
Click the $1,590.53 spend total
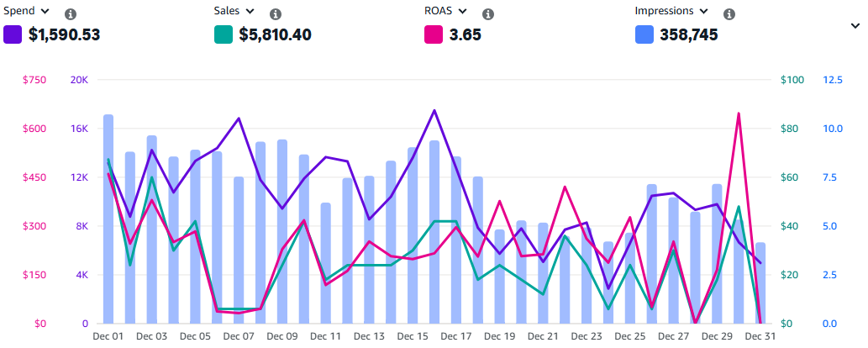[64, 35]
